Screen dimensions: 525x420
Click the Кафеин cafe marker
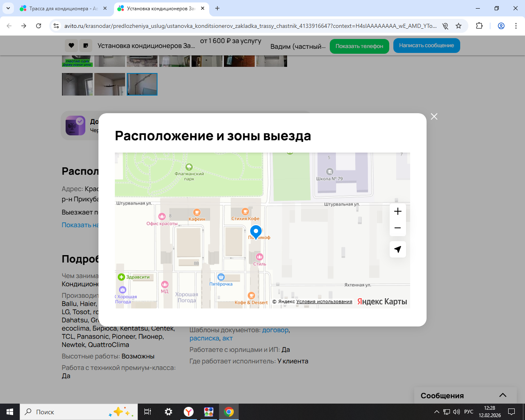click(197, 212)
